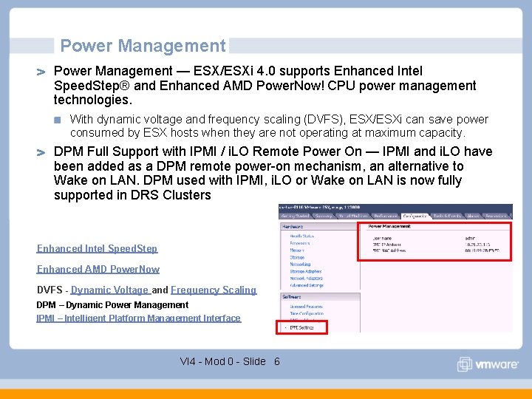Open Networking under Hardware
Viewport: 532px width, 399px height.
[x=300, y=265]
